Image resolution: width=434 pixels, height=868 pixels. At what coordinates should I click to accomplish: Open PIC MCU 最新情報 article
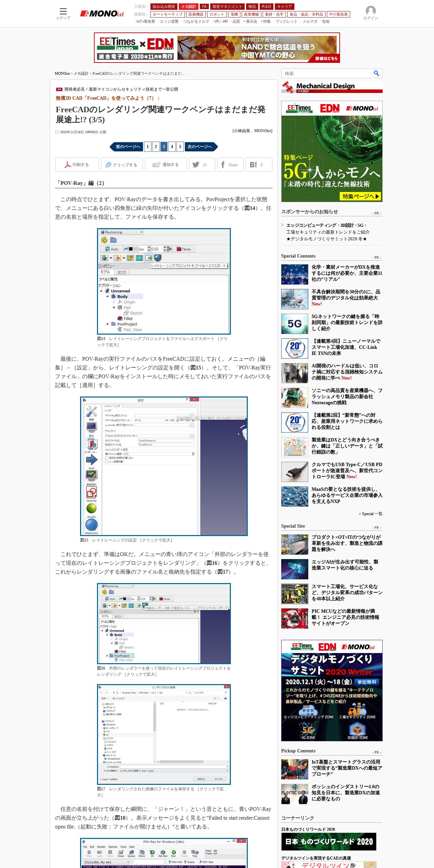pos(345,617)
